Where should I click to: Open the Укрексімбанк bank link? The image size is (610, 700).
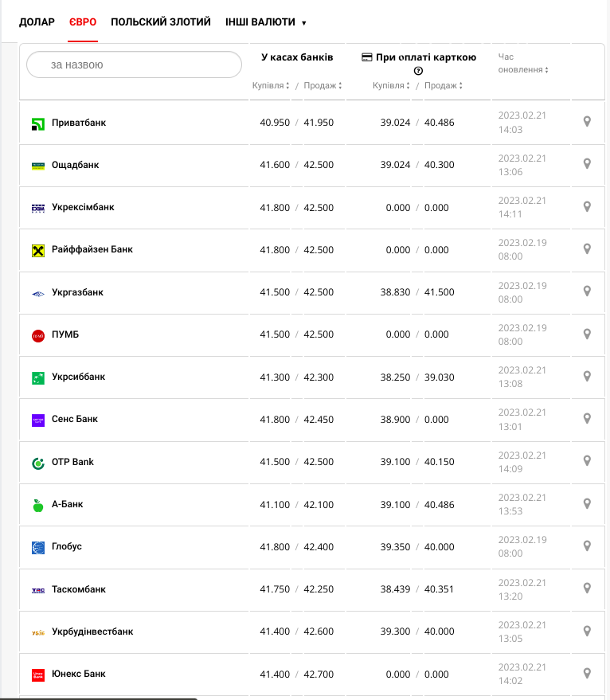coord(83,207)
